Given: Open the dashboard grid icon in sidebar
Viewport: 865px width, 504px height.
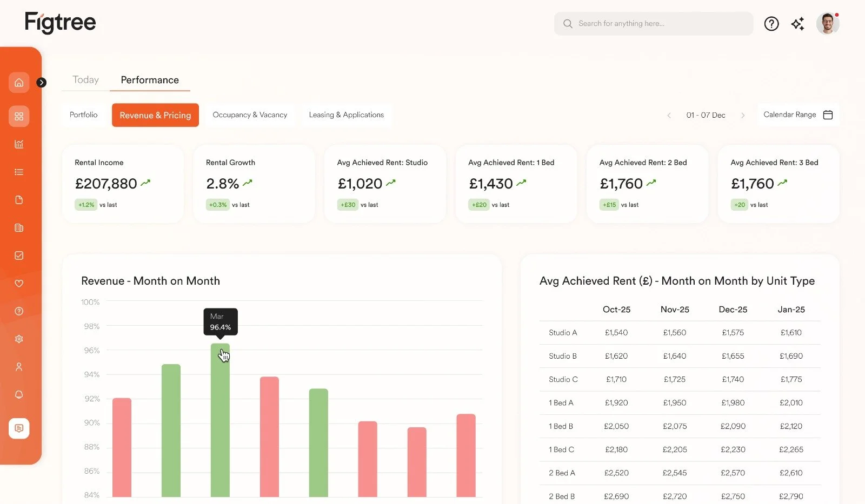Looking at the screenshot, I should (x=19, y=116).
